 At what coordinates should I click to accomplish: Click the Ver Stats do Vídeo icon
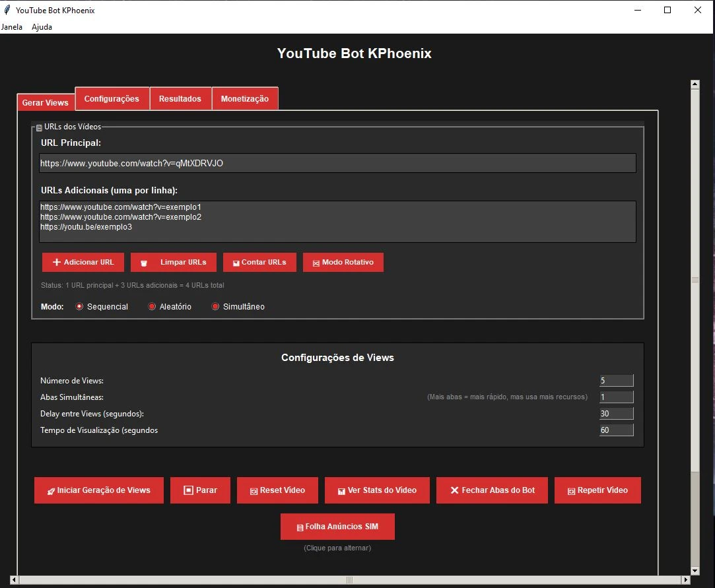tap(341, 491)
